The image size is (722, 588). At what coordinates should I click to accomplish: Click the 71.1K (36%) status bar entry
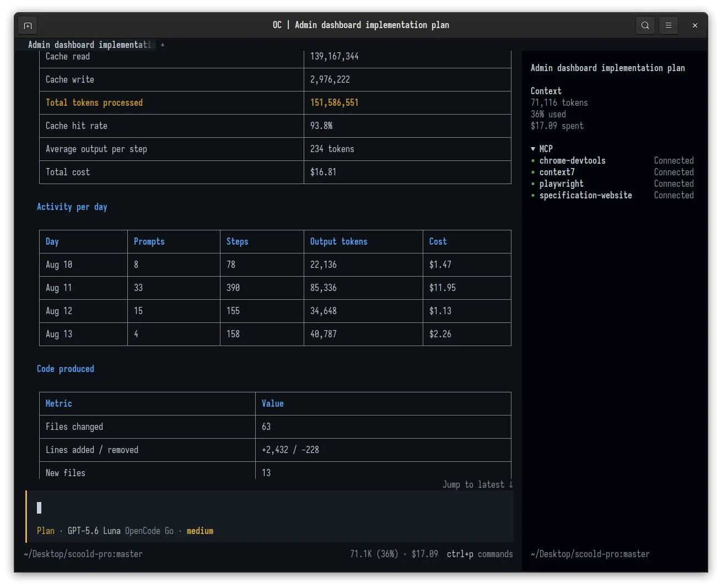click(x=374, y=554)
